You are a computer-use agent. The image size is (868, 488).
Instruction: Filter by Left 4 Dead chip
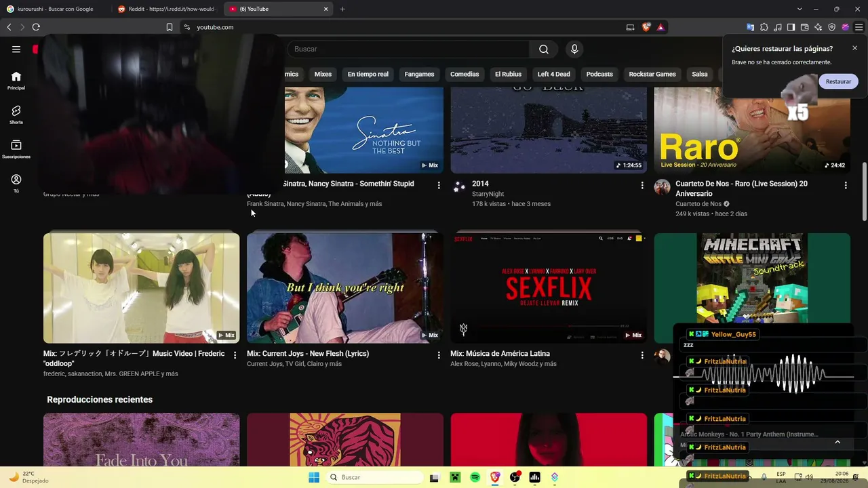pyautogui.click(x=554, y=74)
